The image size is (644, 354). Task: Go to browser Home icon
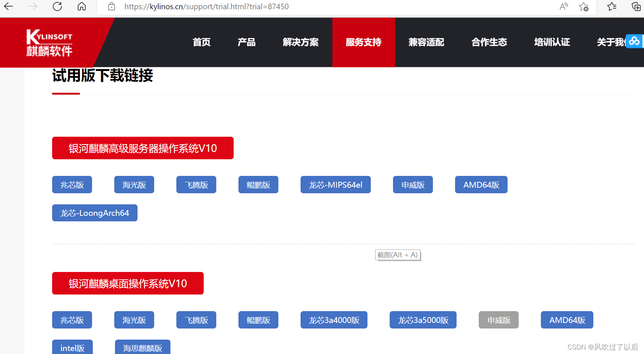pos(82,6)
